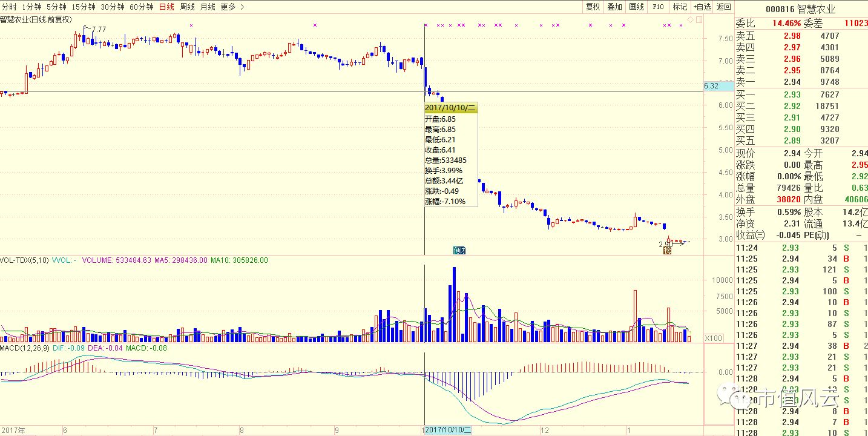868x436 pixels.
Task: Click the 2017年 label on the time axis
Action: [x=13, y=431]
